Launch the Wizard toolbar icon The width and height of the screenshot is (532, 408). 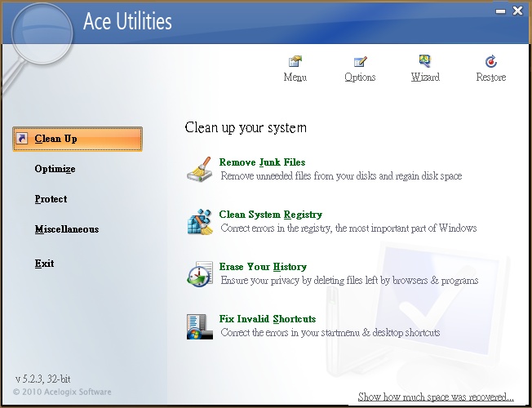point(425,60)
